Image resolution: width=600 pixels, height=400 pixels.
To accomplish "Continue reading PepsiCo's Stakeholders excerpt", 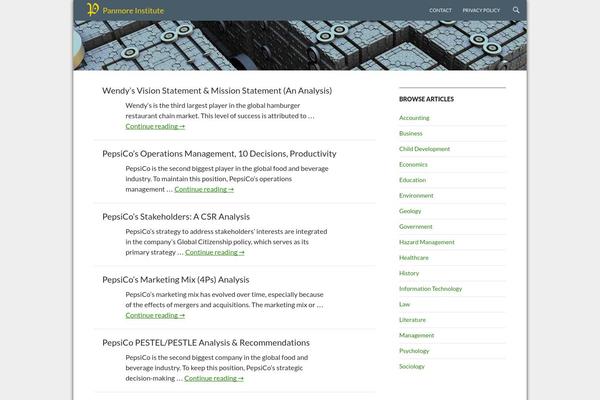I will tap(215, 252).
